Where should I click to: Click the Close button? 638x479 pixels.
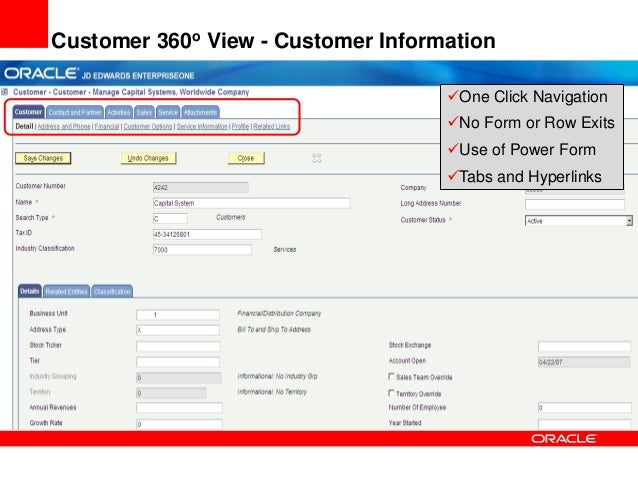(246, 158)
